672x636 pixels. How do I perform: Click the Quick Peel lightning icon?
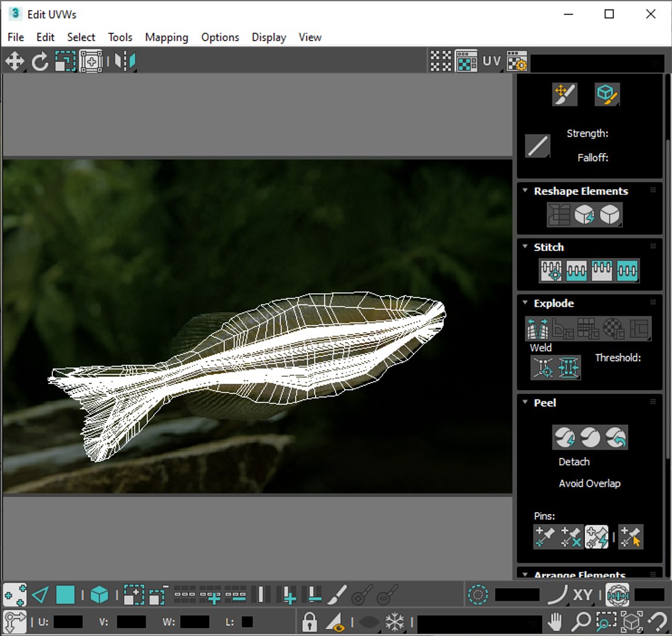pos(564,438)
